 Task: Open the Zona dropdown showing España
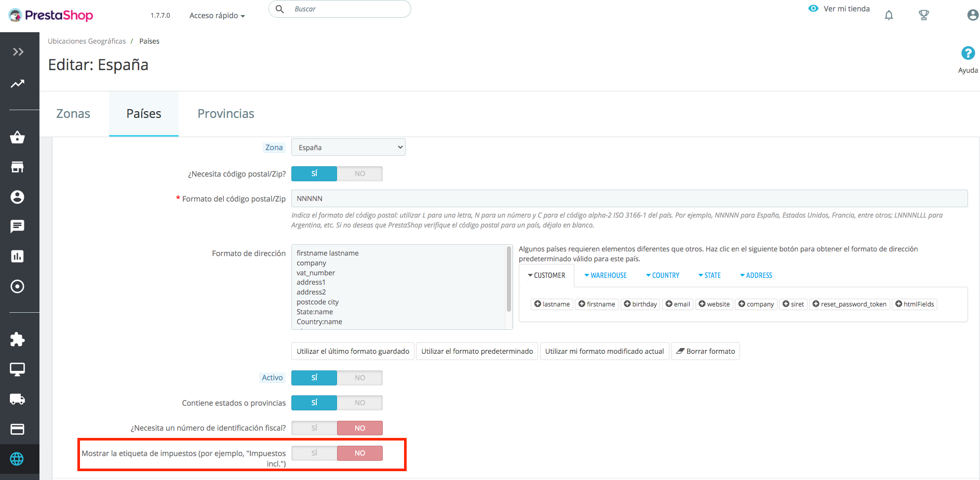348,147
